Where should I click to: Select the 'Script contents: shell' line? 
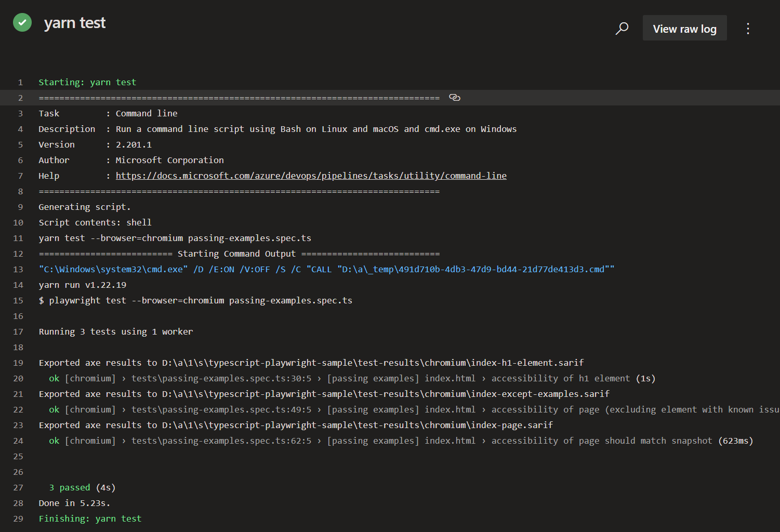[95, 222]
